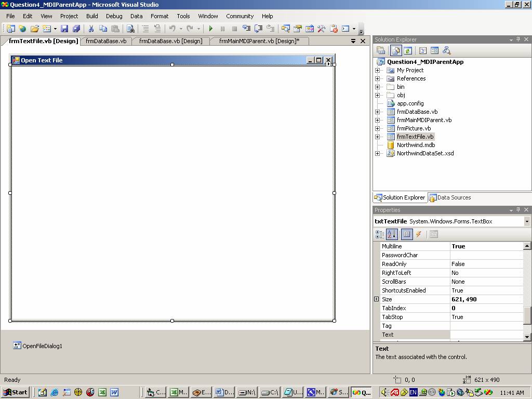Expand the Size property row
Screen dimensions: 532x399
[x=377, y=299]
